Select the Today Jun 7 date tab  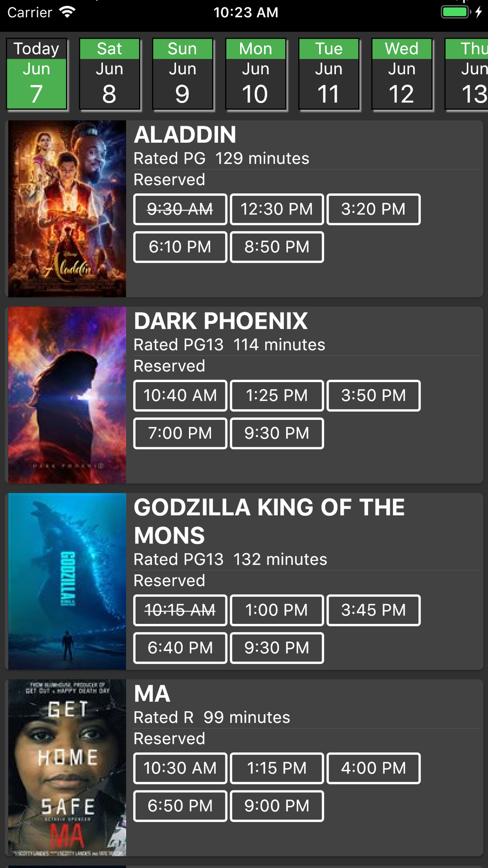(x=36, y=74)
